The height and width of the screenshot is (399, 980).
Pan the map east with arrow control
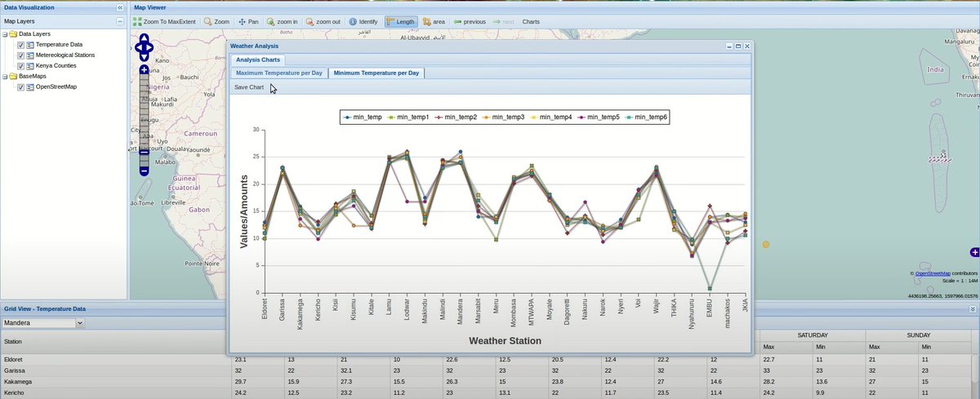[x=150, y=47]
